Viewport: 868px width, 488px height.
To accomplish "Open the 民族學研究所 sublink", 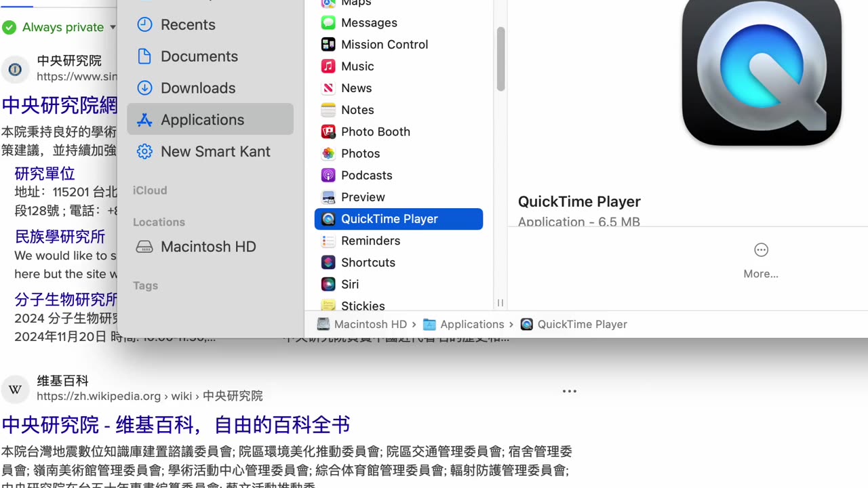I will (60, 237).
